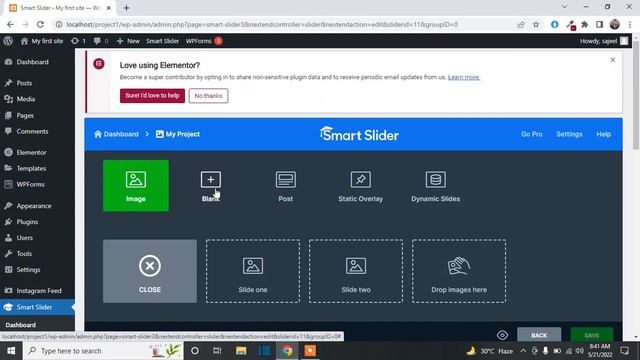Go back in browser history

(x=10, y=24)
